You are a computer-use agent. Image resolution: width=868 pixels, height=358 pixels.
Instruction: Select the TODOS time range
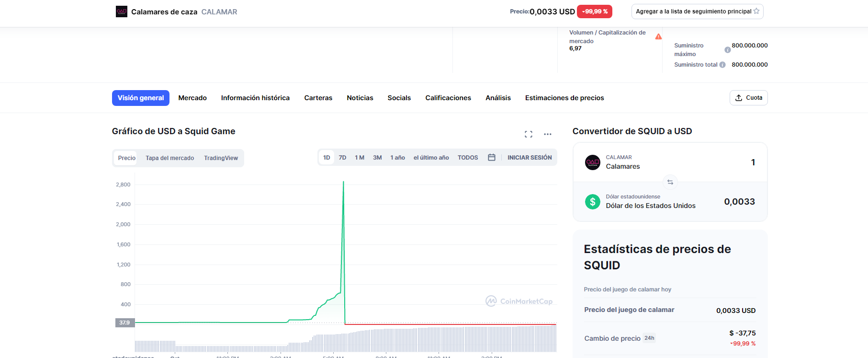(x=468, y=157)
